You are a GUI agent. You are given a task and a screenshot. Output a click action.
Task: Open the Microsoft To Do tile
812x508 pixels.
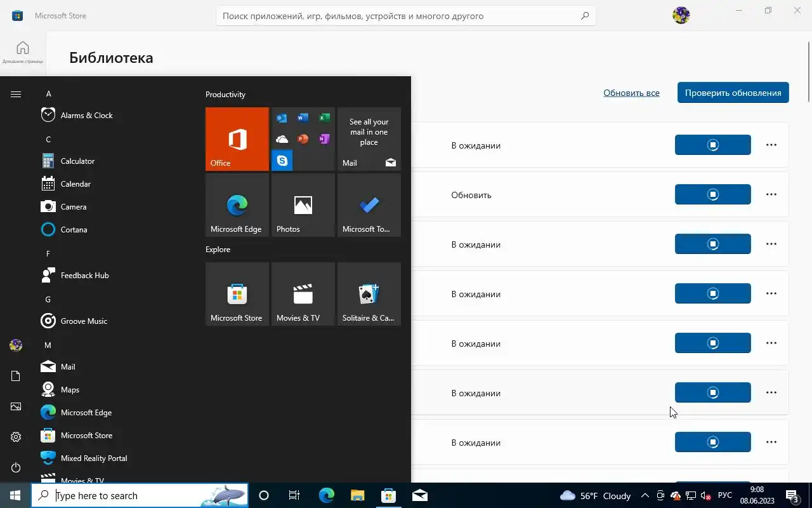(369, 205)
